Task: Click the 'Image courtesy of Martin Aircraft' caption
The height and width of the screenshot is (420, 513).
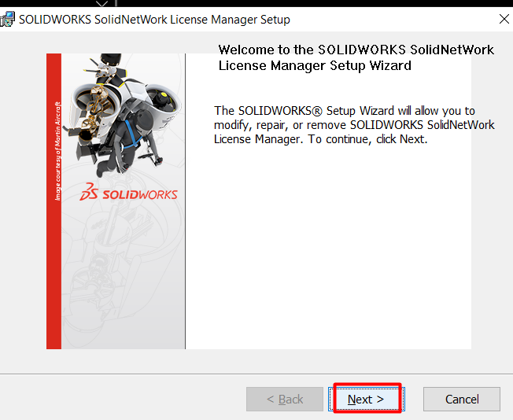Action: pyautogui.click(x=57, y=149)
